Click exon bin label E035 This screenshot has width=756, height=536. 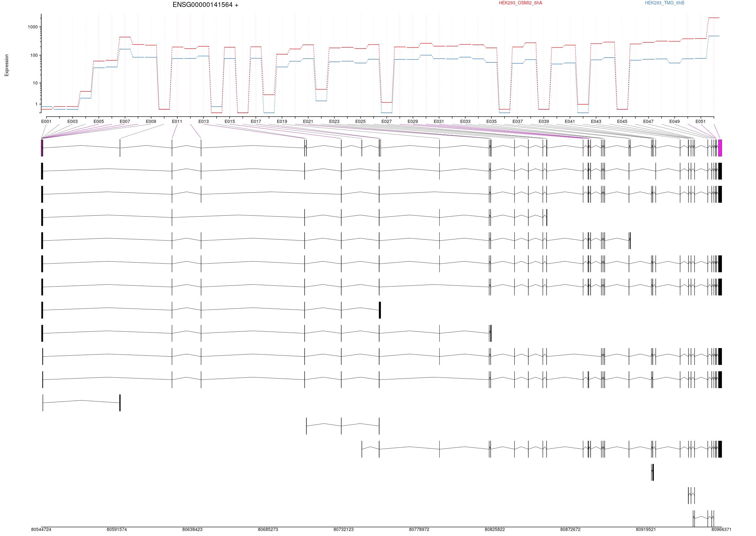(491, 121)
